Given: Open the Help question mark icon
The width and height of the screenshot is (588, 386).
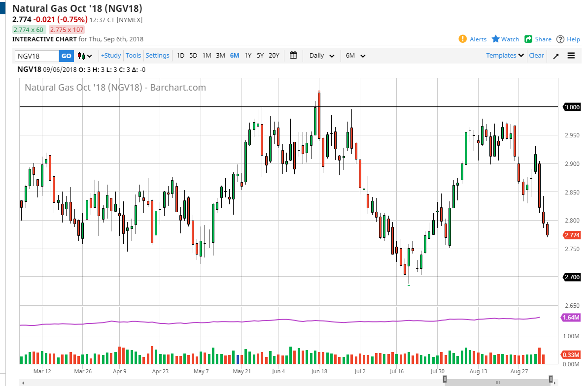Looking at the screenshot, I should [x=560, y=39].
